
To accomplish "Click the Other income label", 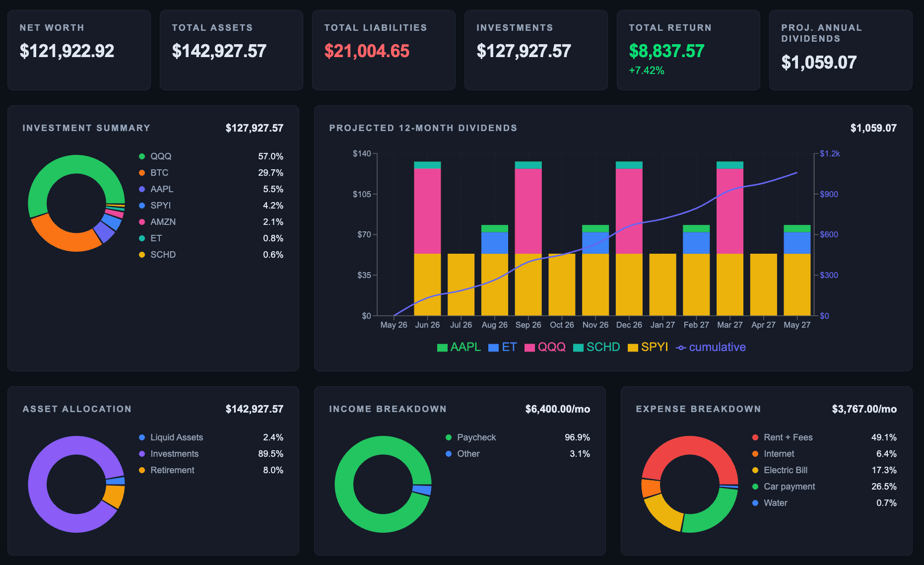I will (x=468, y=454).
